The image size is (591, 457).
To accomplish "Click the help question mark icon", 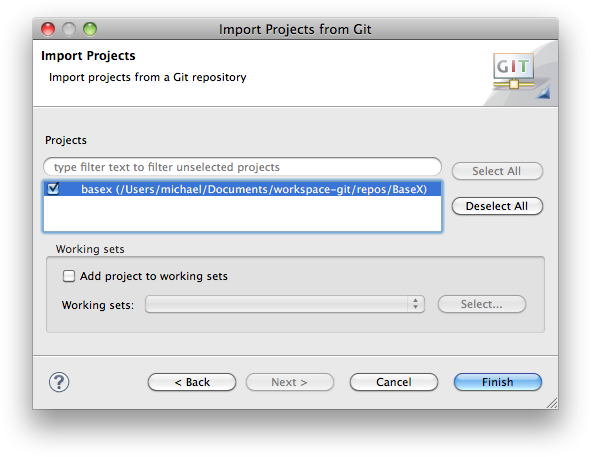I will pos(59,382).
